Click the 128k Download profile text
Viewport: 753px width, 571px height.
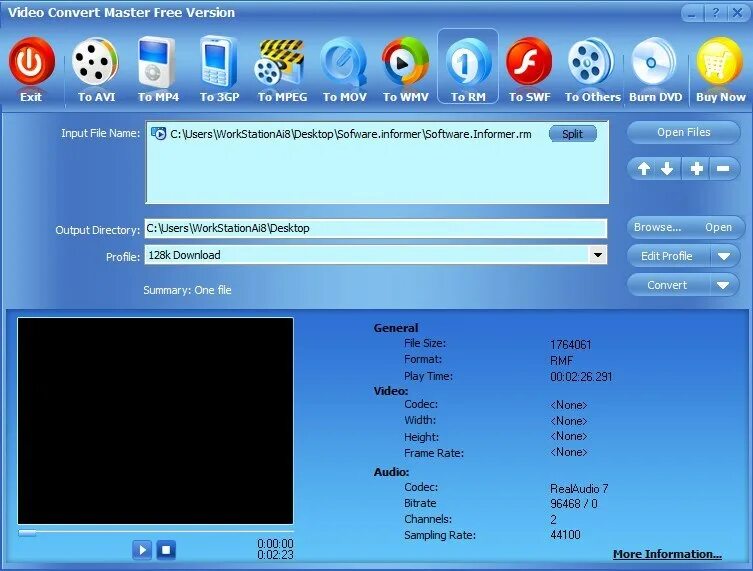click(x=184, y=255)
